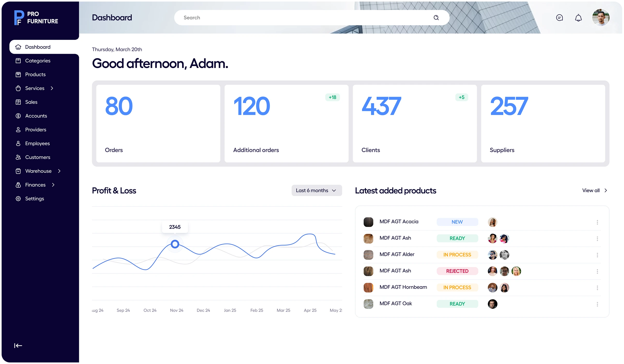Click the search magnifier icon
This screenshot has width=624, height=364.
[x=436, y=18]
